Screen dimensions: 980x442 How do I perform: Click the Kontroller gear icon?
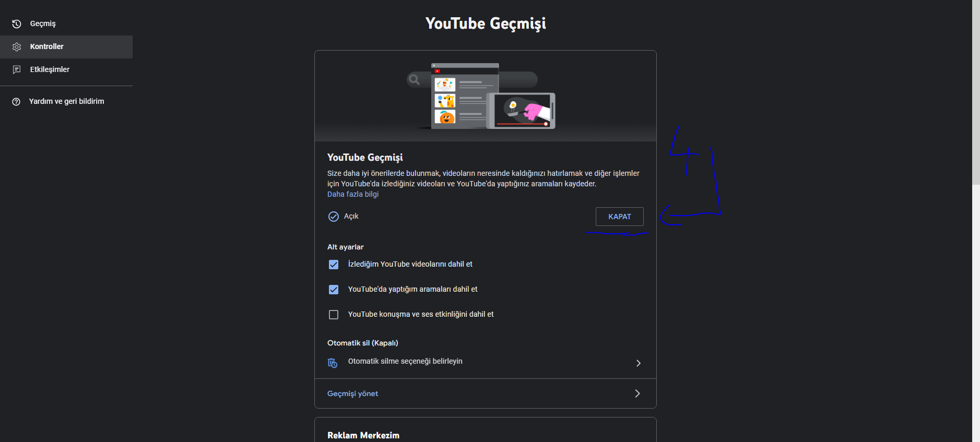[17, 47]
